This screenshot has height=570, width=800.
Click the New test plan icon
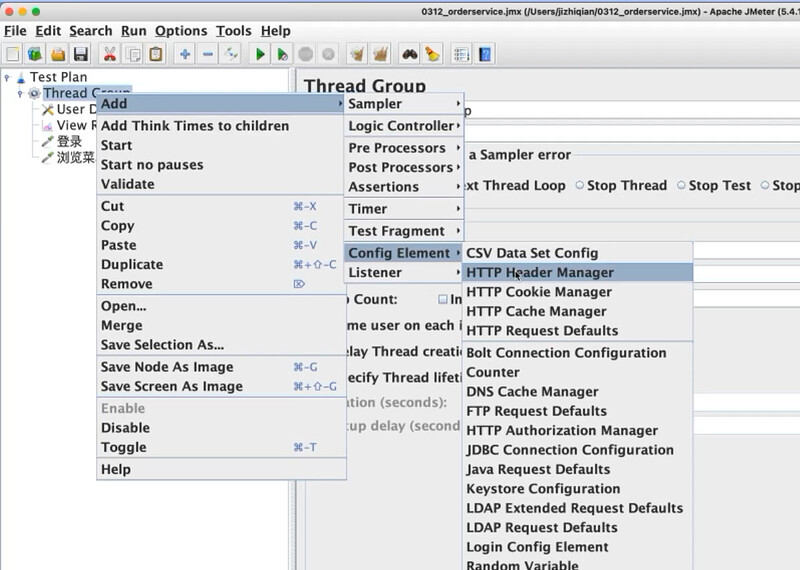pos(13,54)
